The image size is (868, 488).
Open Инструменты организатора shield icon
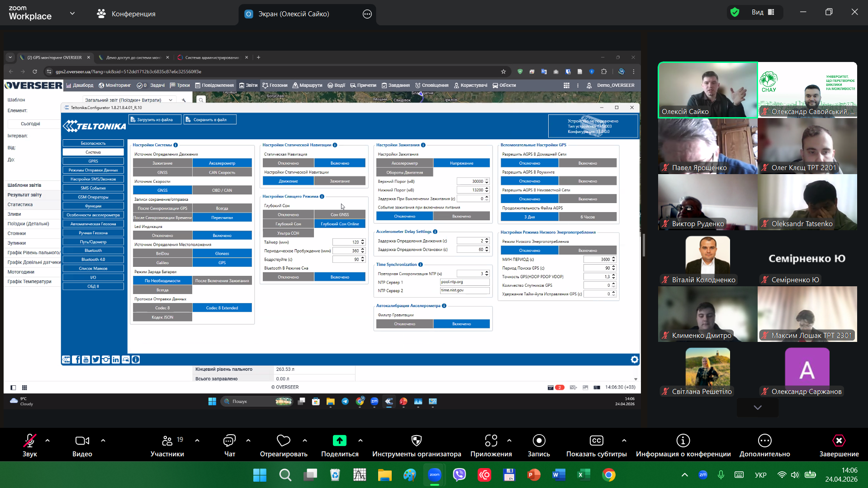(416, 441)
